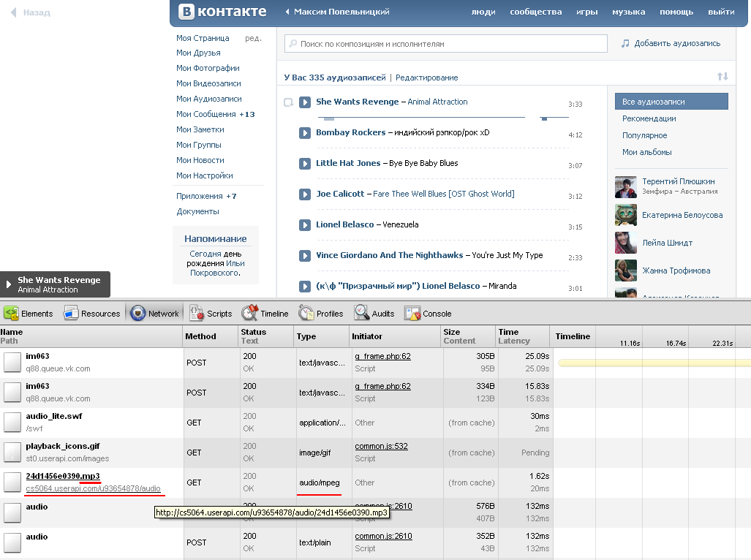The image size is (751, 560).
Task: Click the музыка header link
Action: coord(628,12)
